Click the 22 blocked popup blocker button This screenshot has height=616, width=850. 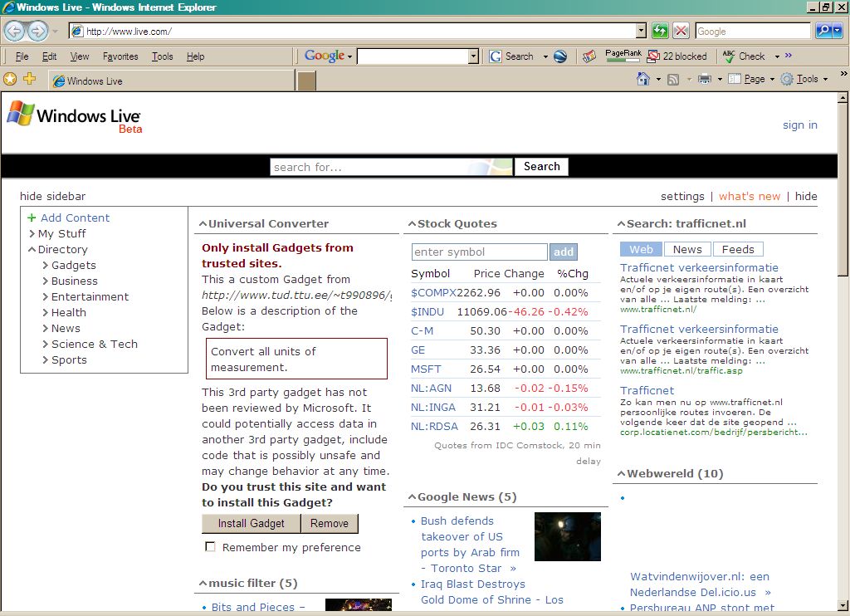click(x=677, y=56)
